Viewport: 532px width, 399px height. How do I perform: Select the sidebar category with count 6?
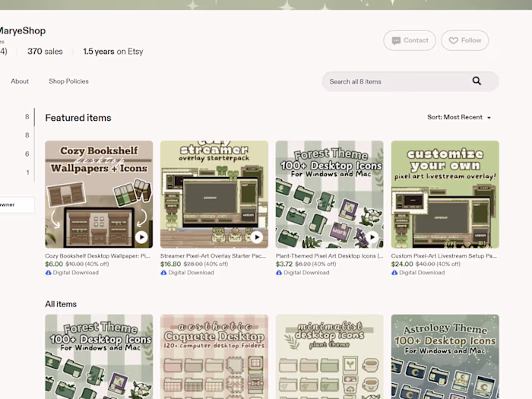27,154
